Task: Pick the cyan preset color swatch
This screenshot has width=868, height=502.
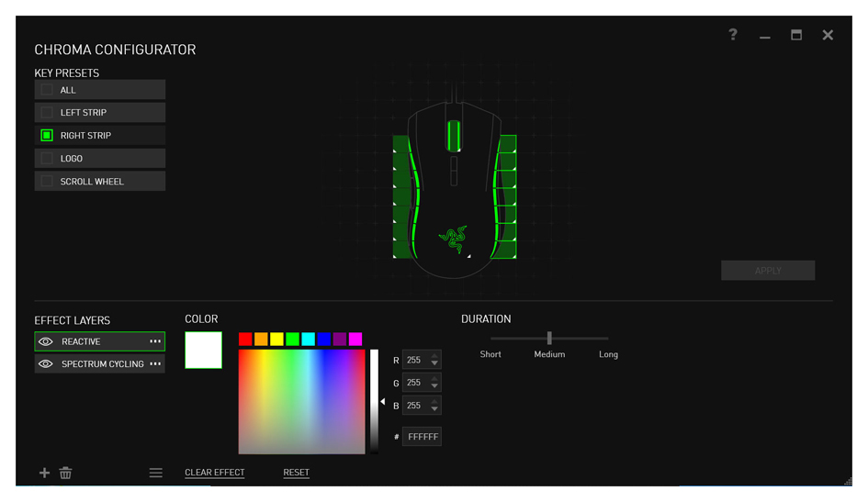Action: [x=309, y=339]
